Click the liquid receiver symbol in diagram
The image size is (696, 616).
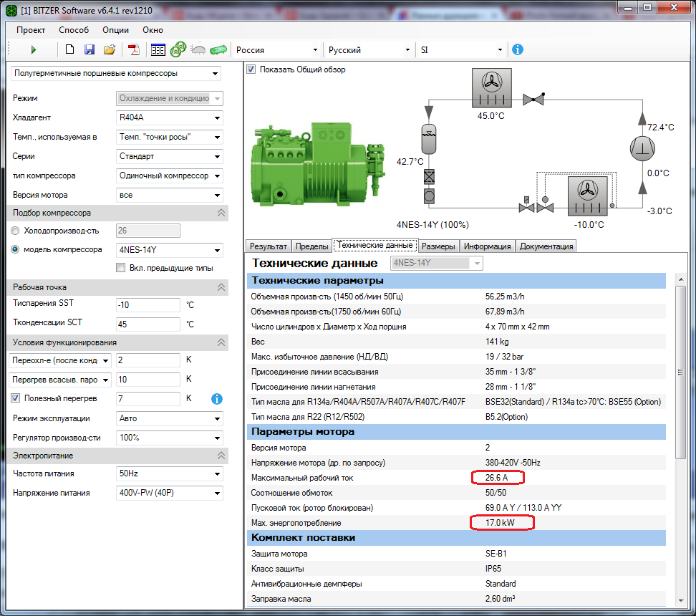[428, 138]
